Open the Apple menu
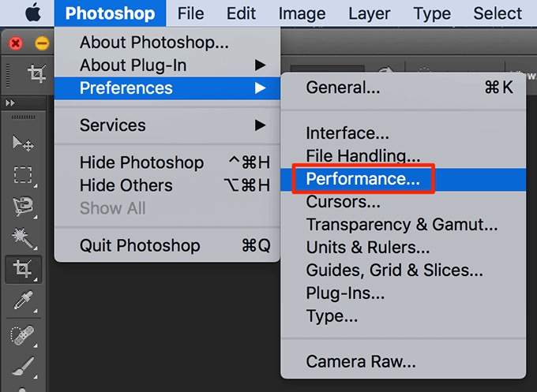Screen dimensions: 537x392 [32, 13]
